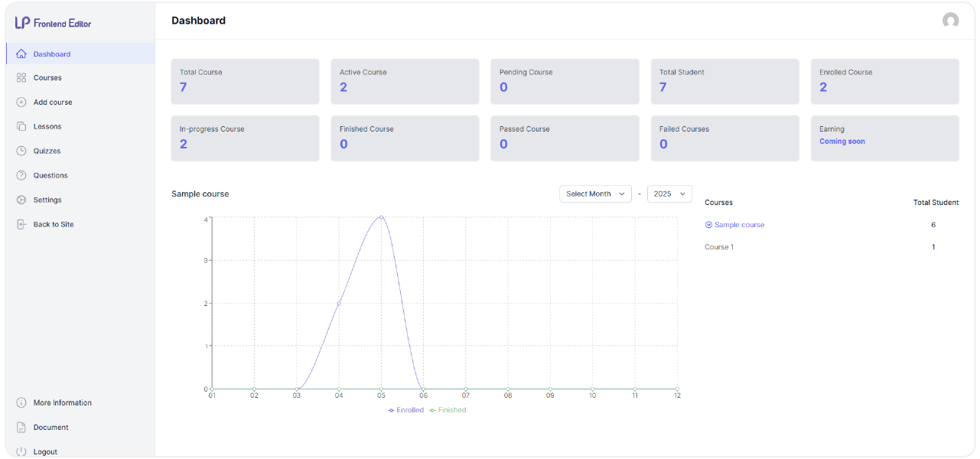Open the Sample course link in courses list
Viewport: 980px width, 459px height.
[739, 225]
